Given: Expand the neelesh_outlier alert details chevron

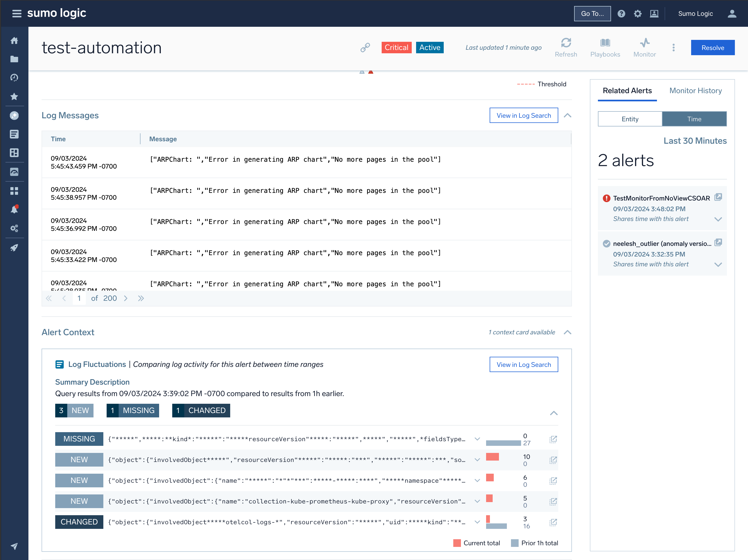Looking at the screenshot, I should tap(718, 265).
